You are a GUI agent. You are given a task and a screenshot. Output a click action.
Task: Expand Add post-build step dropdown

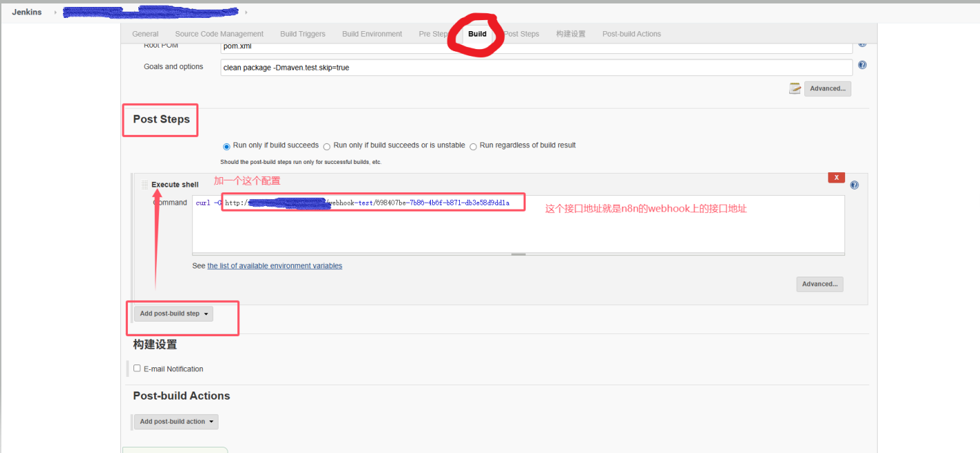coord(174,314)
